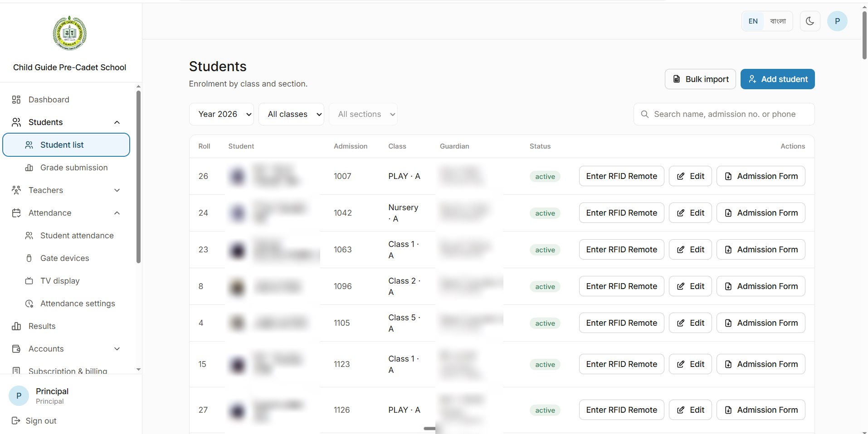Click Admission Form document icon for admission 1105
This screenshot has height=434, width=868.
point(728,323)
